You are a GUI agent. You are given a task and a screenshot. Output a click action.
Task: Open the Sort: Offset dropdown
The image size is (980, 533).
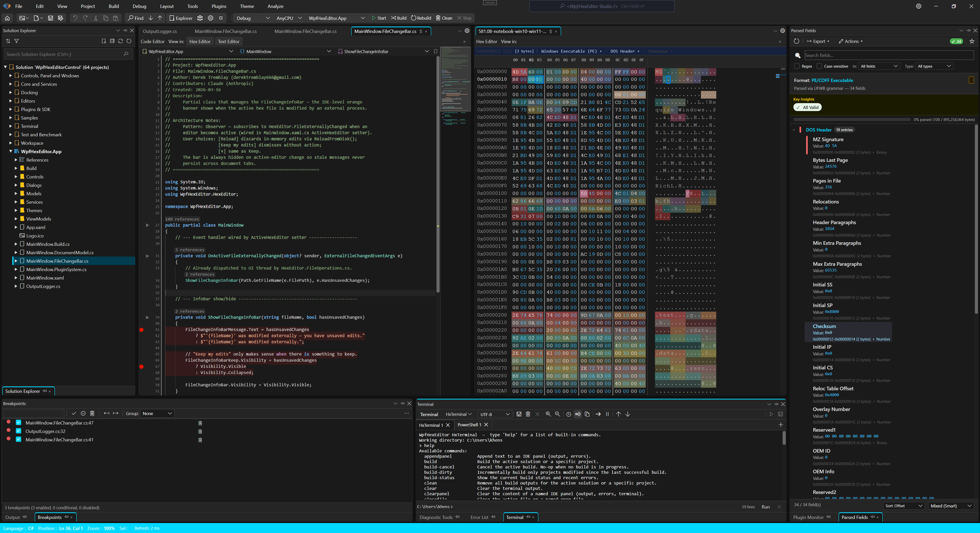click(903, 506)
